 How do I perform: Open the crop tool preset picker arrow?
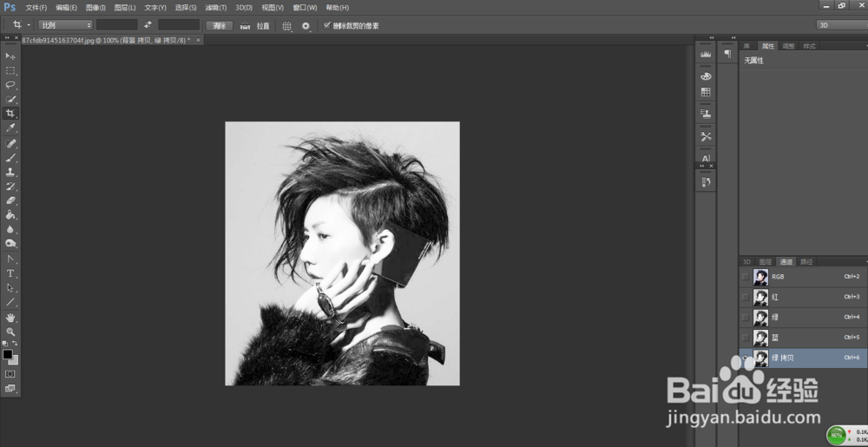(29, 25)
